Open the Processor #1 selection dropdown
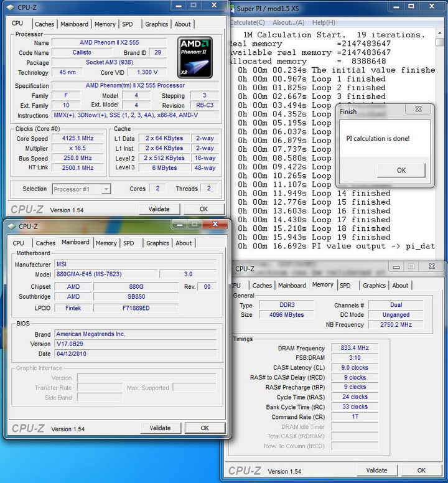The image size is (448, 483). click(106, 189)
